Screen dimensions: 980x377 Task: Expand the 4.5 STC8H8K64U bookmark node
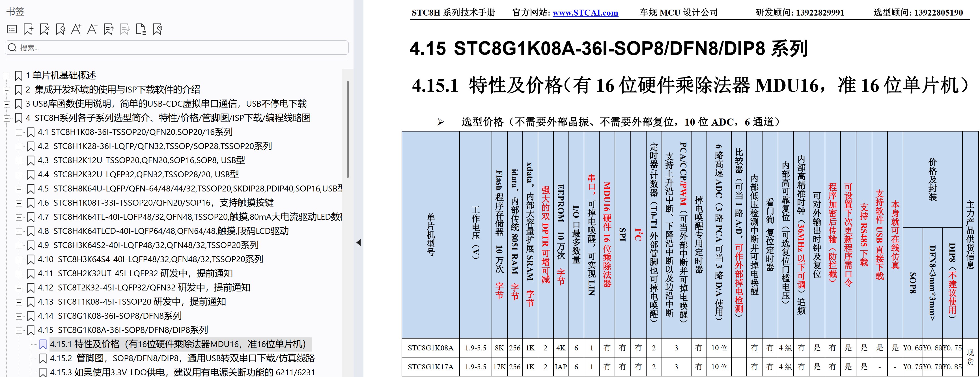[x=19, y=189]
